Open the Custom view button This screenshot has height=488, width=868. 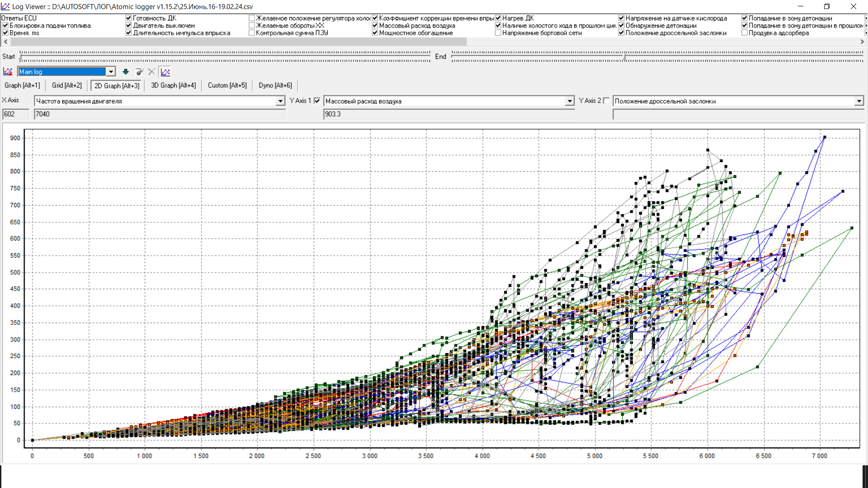point(227,85)
